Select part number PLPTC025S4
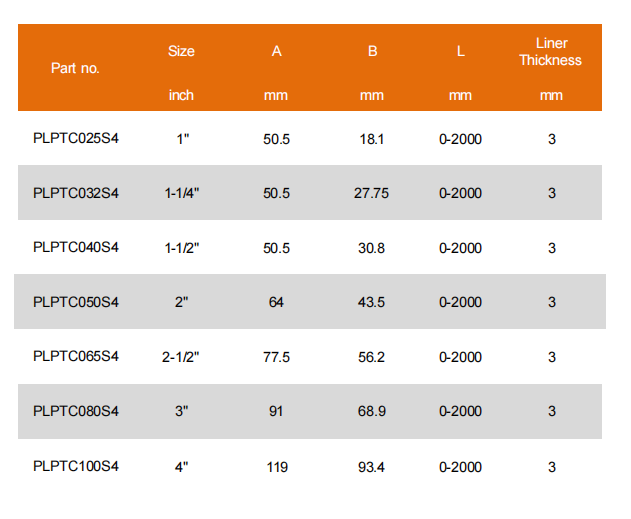Screen dimensions: 631x519 pyautogui.click(x=76, y=139)
